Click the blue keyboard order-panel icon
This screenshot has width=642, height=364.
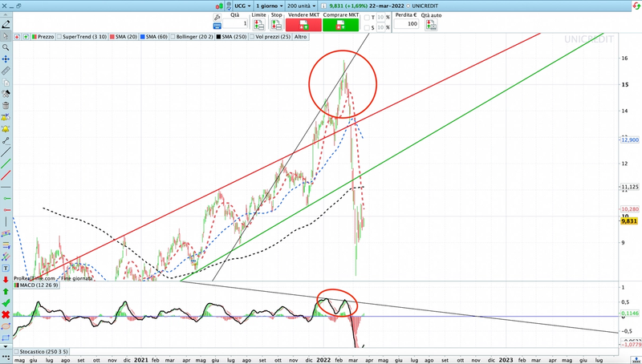click(x=217, y=26)
